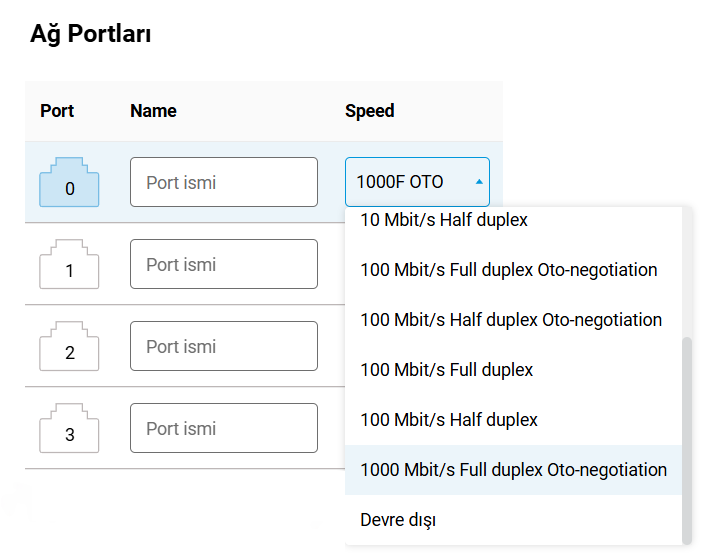Select 100 Mbit/s Full duplex option
This screenshot has height=558, width=702.
tap(447, 370)
